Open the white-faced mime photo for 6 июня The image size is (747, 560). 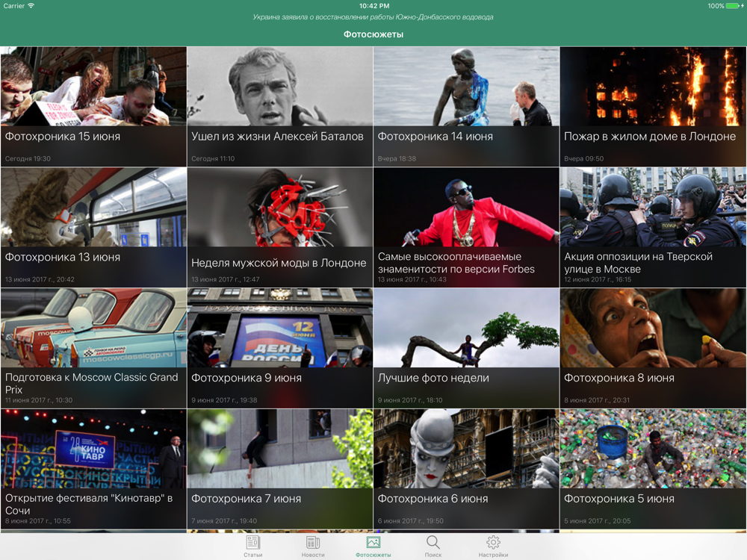pos(466,449)
